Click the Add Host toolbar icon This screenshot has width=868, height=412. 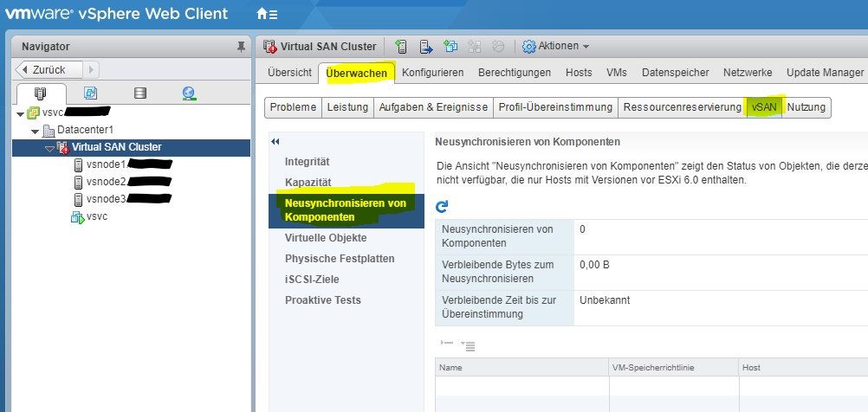(401, 47)
